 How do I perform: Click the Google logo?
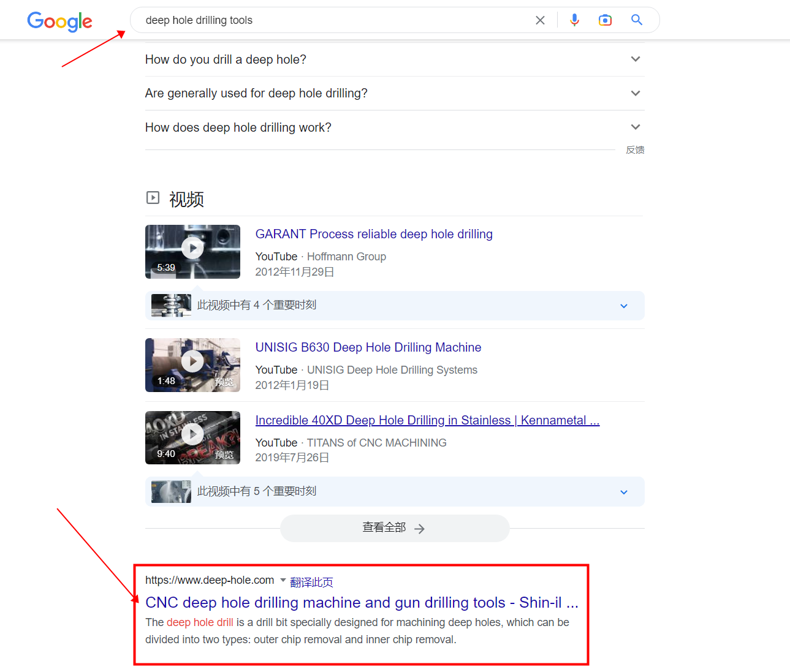coord(59,21)
